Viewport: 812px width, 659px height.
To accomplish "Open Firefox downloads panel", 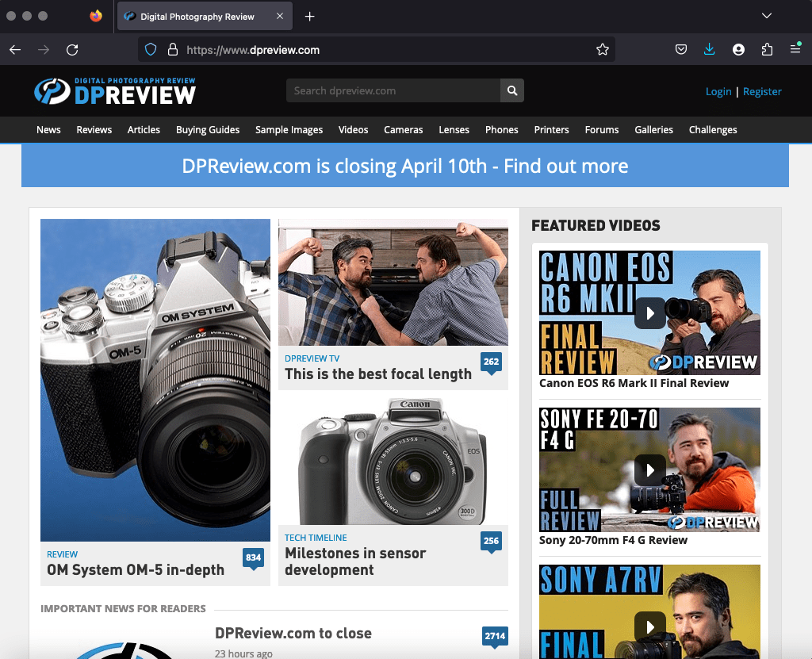I will (709, 49).
